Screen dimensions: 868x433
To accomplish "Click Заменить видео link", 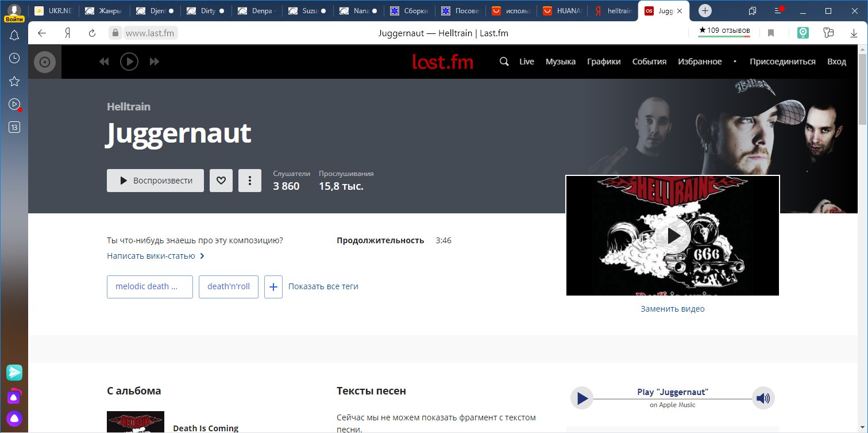I will click(673, 309).
